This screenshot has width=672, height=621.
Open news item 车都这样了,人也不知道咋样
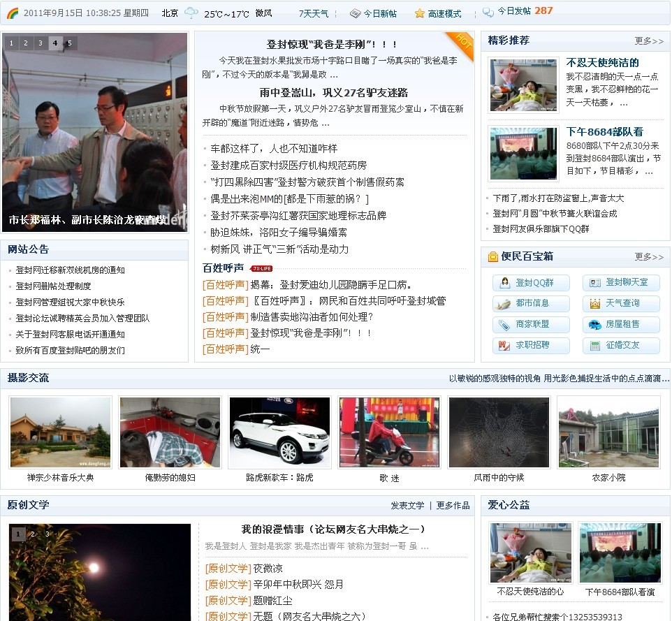coord(274,149)
